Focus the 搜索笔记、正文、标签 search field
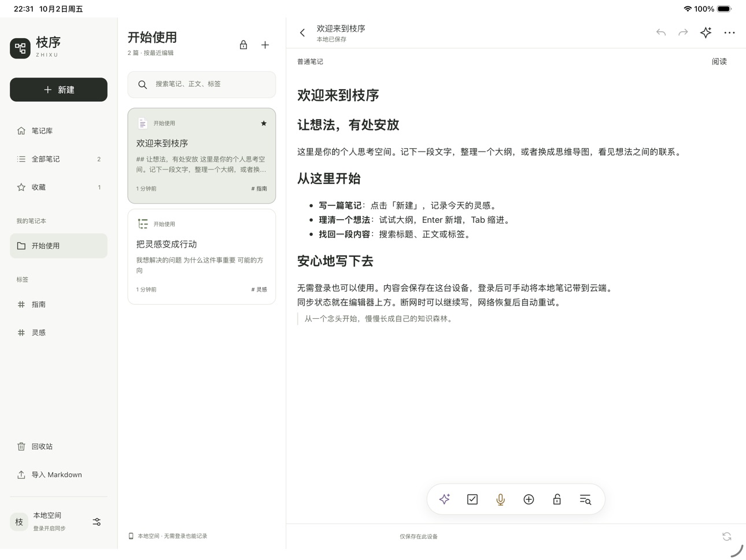The image size is (746, 560). [x=202, y=84]
